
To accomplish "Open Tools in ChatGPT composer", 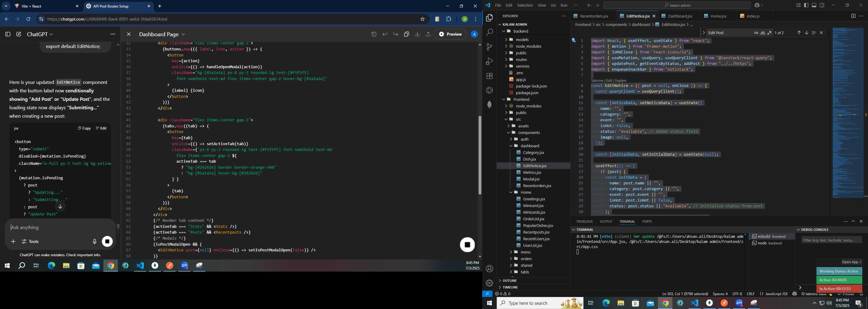I will coord(30,241).
